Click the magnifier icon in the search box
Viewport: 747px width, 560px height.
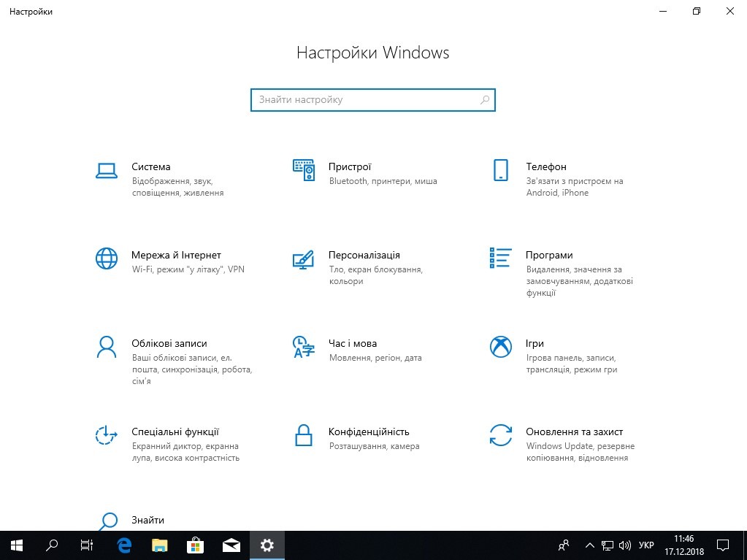point(485,100)
